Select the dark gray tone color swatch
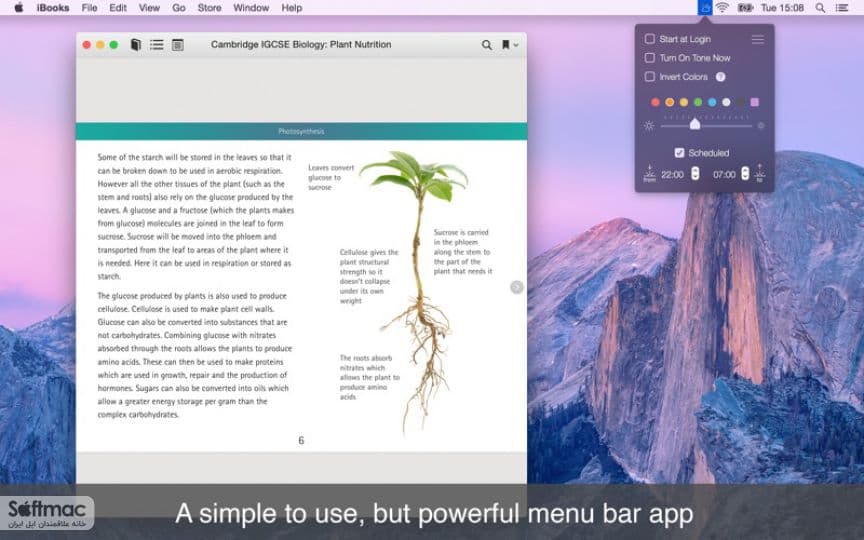This screenshot has width=864, height=540. coord(741,102)
